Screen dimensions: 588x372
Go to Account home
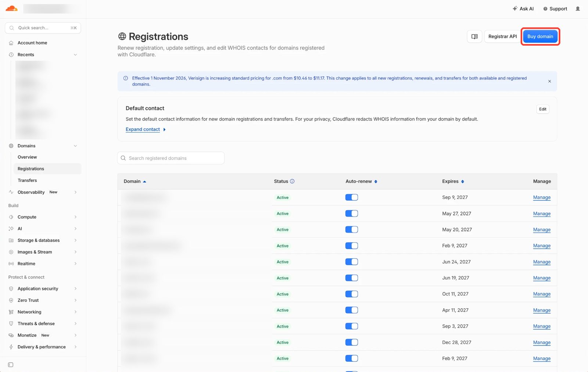(x=32, y=43)
